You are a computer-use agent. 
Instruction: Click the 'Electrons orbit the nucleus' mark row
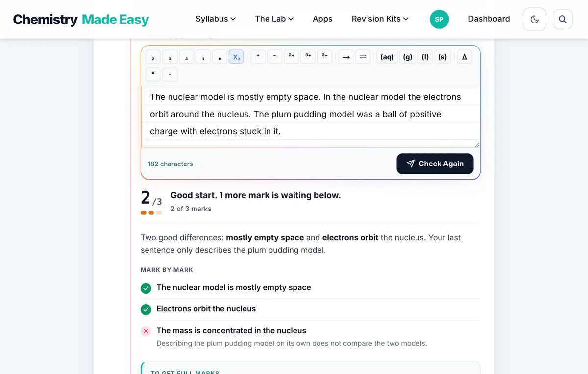click(x=311, y=309)
